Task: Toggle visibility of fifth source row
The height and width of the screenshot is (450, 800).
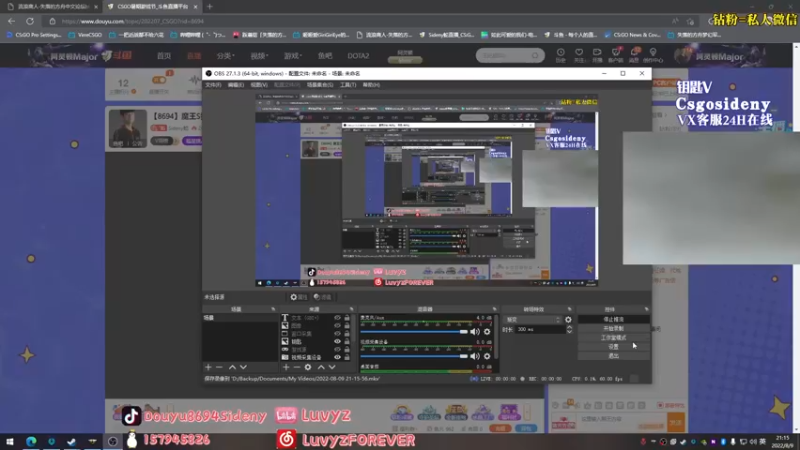Action: click(x=337, y=349)
